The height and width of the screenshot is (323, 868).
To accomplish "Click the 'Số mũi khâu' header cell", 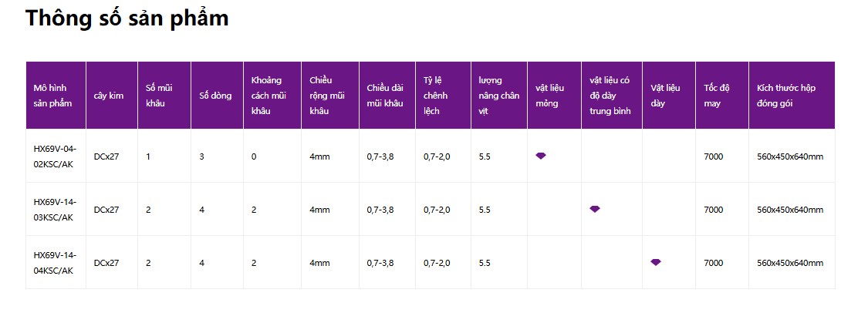I will (x=164, y=96).
